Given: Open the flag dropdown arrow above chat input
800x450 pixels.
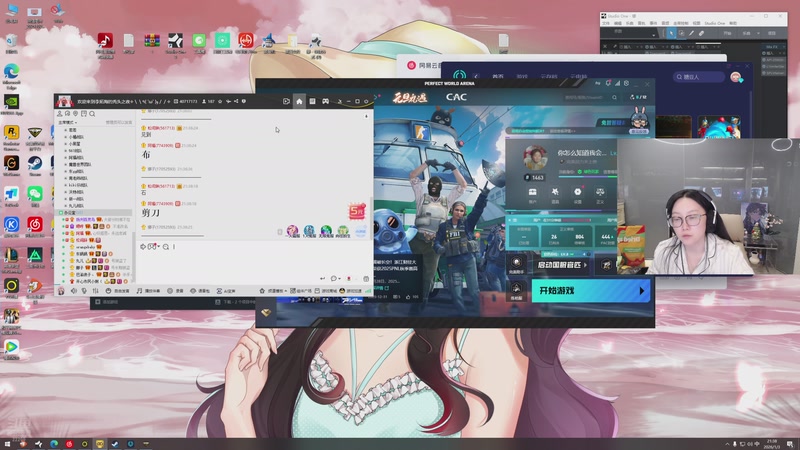Looking at the screenshot, I should [159, 246].
